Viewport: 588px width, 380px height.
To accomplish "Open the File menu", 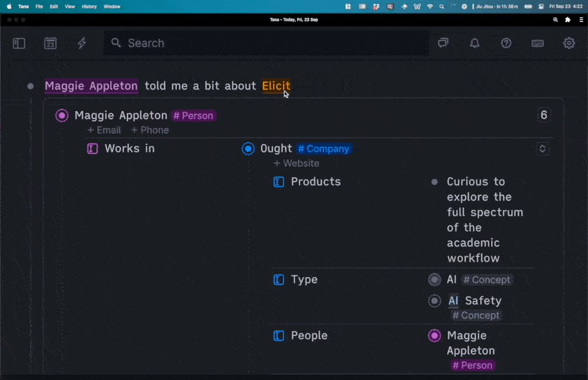I will point(39,6).
